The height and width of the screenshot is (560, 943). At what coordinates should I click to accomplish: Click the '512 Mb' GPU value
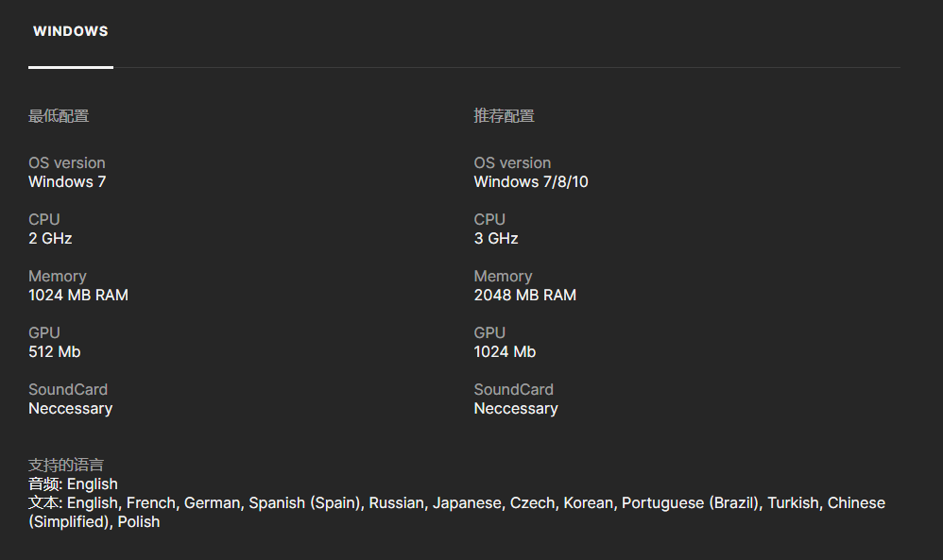pyautogui.click(x=55, y=352)
